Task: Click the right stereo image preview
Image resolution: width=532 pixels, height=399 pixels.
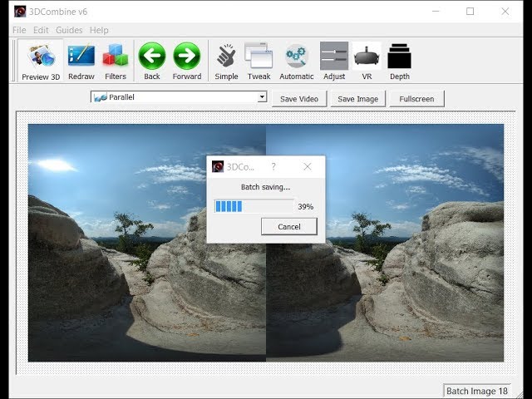Action: (385, 243)
